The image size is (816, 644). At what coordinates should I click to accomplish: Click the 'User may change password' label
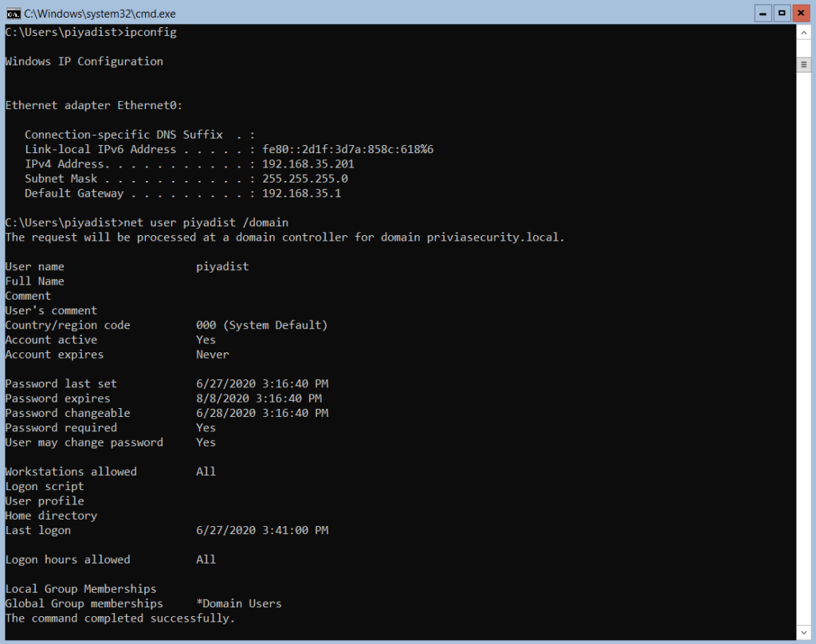click(x=84, y=442)
